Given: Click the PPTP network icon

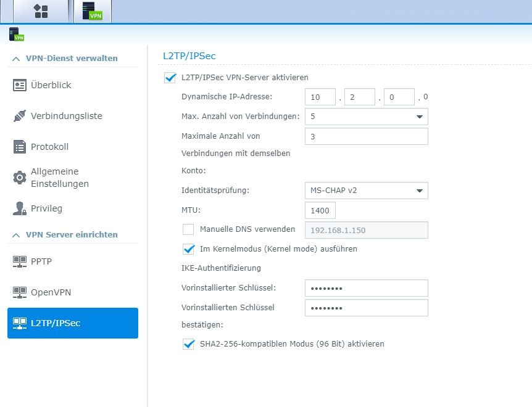Looking at the screenshot, I should coord(20,261).
